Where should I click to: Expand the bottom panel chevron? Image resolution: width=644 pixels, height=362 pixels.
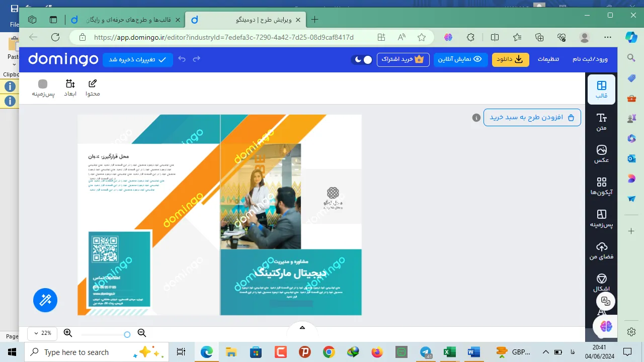(302, 328)
